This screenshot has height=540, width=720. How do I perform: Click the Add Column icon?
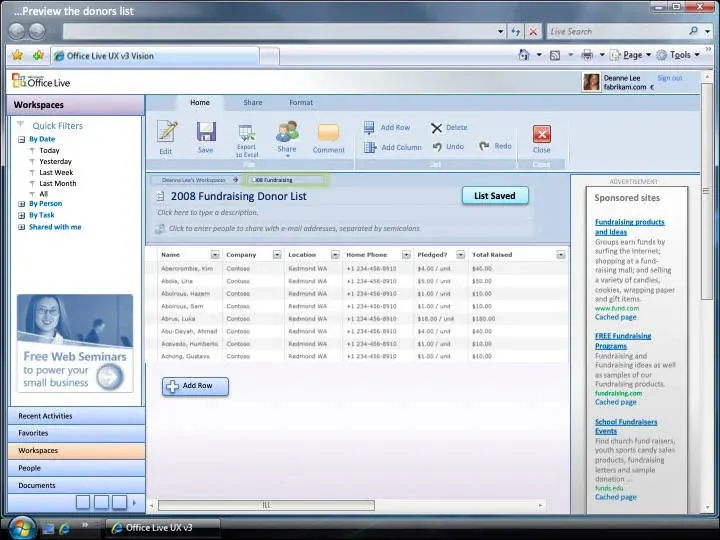pos(370,147)
